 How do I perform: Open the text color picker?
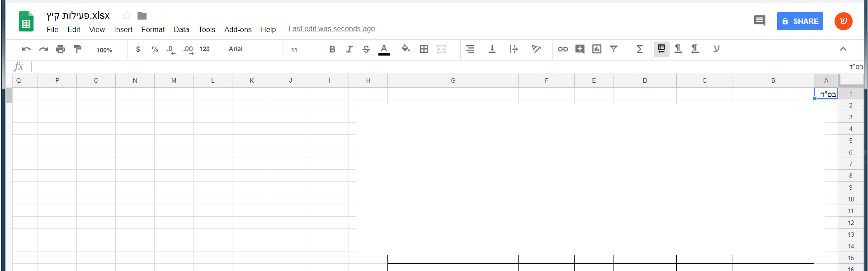384,49
